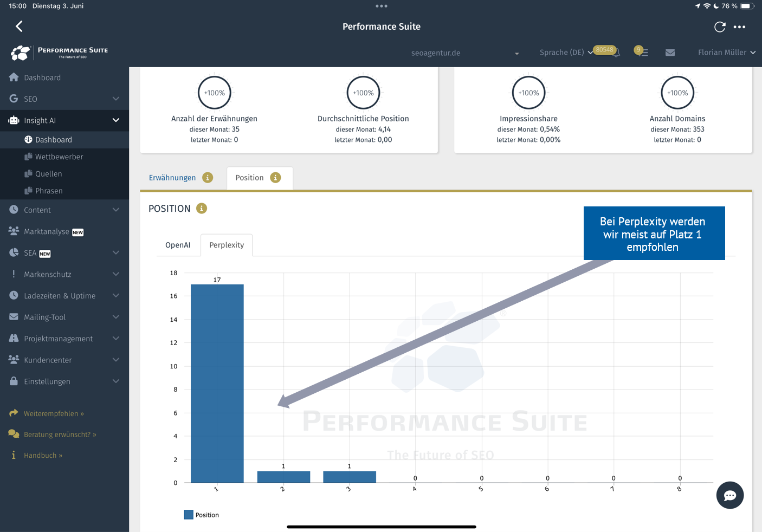Viewport: 762px width, 532px height.
Task: Tap the battery indicator in status bar
Action: pos(747,6)
